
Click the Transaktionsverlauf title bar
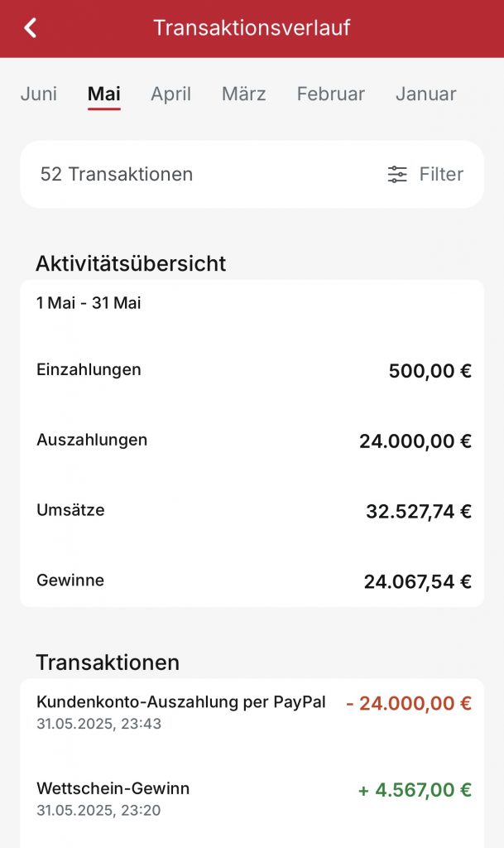click(252, 27)
